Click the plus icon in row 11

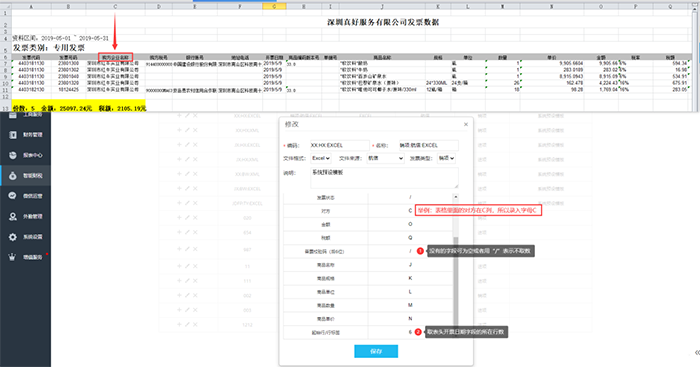pos(179,266)
